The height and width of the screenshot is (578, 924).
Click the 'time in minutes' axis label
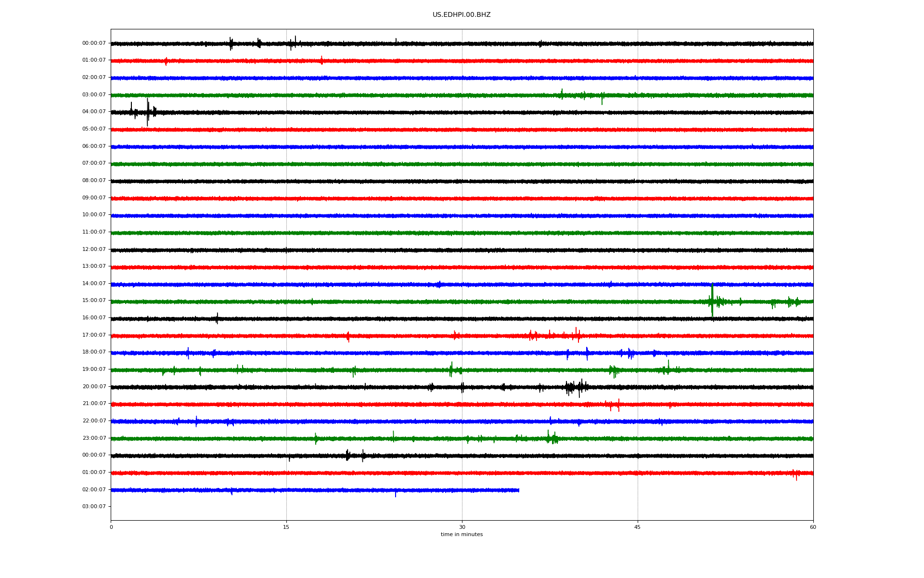(462, 535)
